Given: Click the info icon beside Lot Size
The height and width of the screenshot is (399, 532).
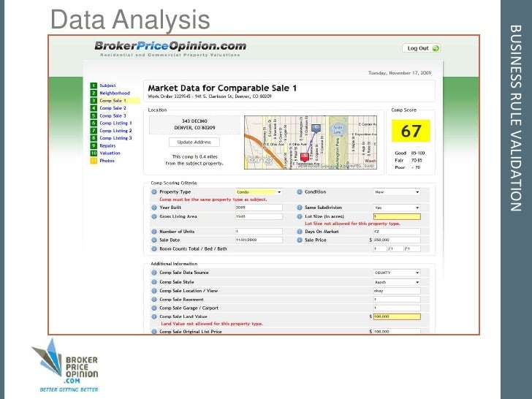Looking at the screenshot, I should tap(300, 216).
